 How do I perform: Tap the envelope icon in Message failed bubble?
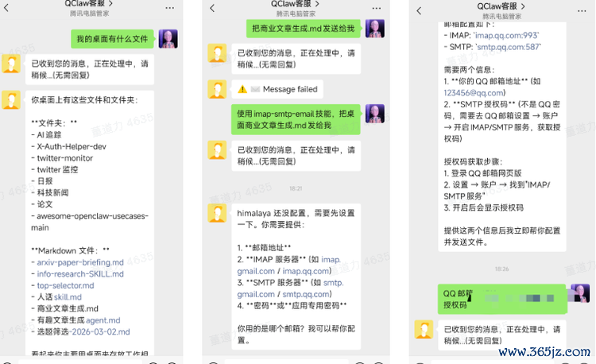255,89
